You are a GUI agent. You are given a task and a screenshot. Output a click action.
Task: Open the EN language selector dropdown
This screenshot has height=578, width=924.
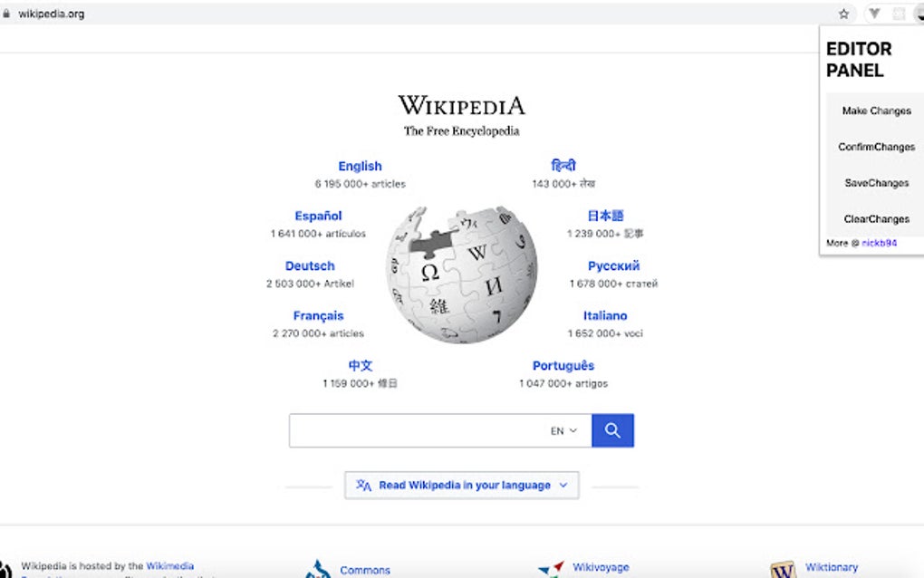562,430
